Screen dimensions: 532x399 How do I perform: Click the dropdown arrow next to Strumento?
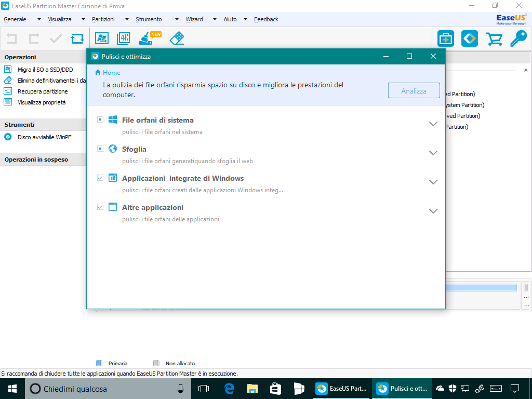(177, 19)
